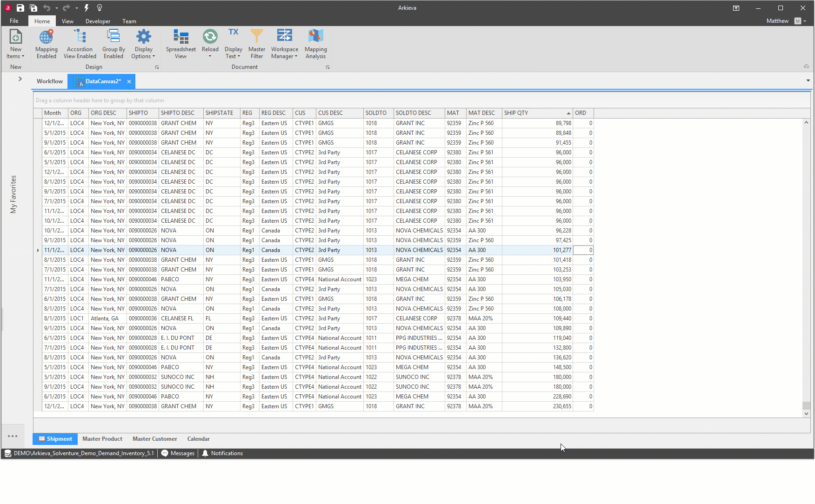This screenshot has width=815, height=504.
Task: Click the lightning bolt quick action icon
Action: [87, 8]
